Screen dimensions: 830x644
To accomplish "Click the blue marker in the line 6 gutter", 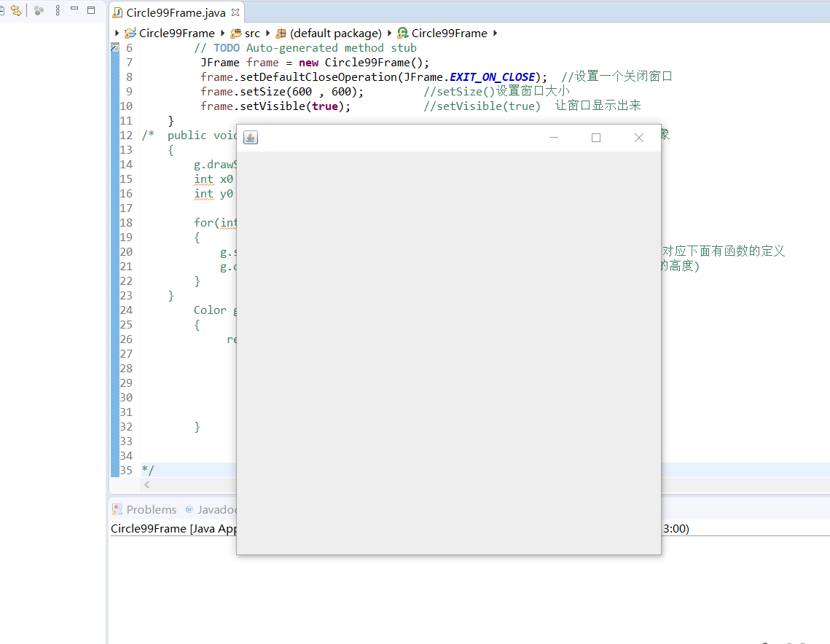I will coord(114,47).
